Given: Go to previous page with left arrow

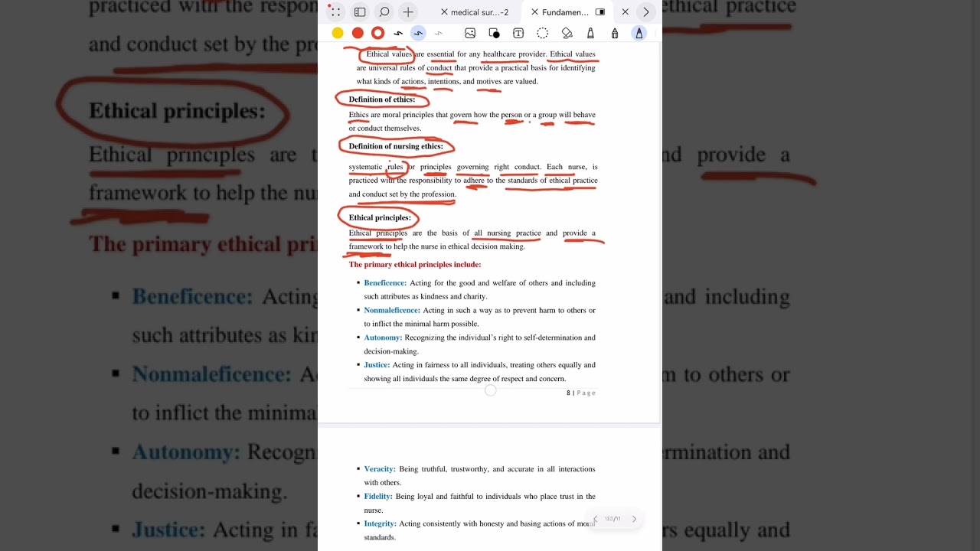Looking at the screenshot, I should pos(596,519).
